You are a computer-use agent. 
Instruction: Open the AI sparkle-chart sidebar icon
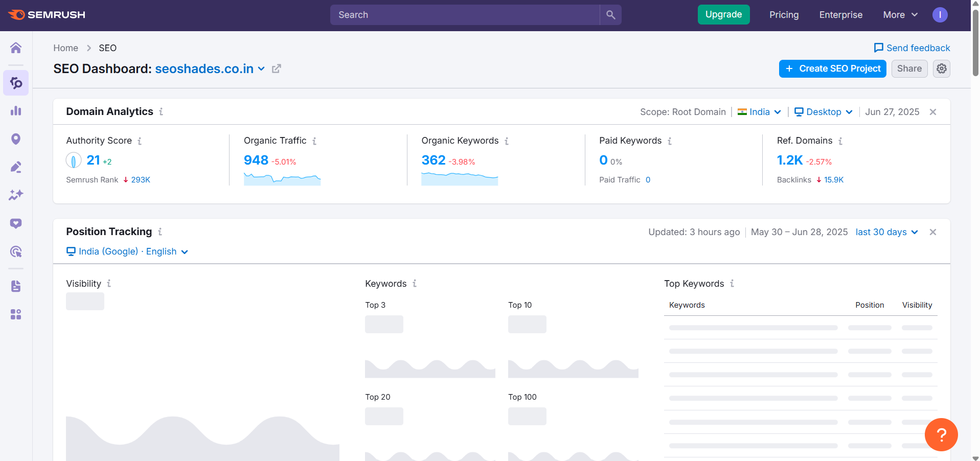click(x=16, y=195)
